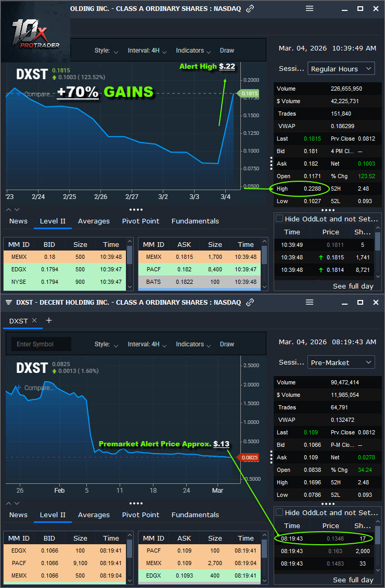Check Hide OddLot checkbox in top window
The width and height of the screenshot is (385, 588).
pos(279,219)
